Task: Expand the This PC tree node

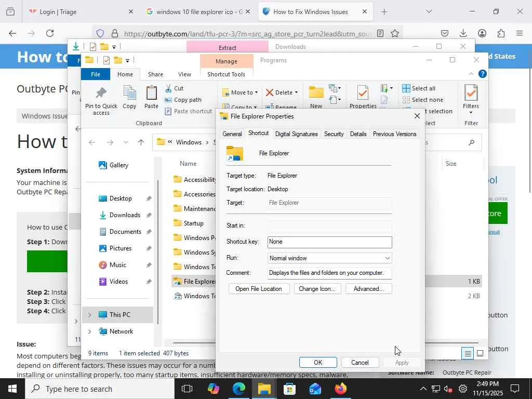Action: [89, 315]
